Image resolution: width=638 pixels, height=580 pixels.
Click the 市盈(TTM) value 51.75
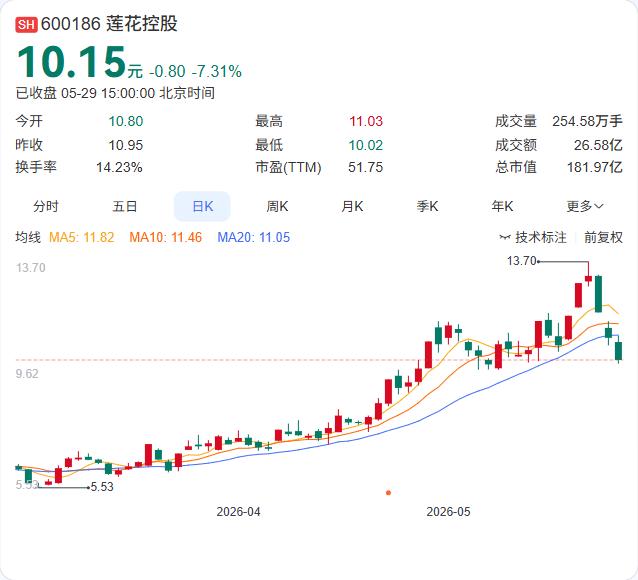click(365, 167)
